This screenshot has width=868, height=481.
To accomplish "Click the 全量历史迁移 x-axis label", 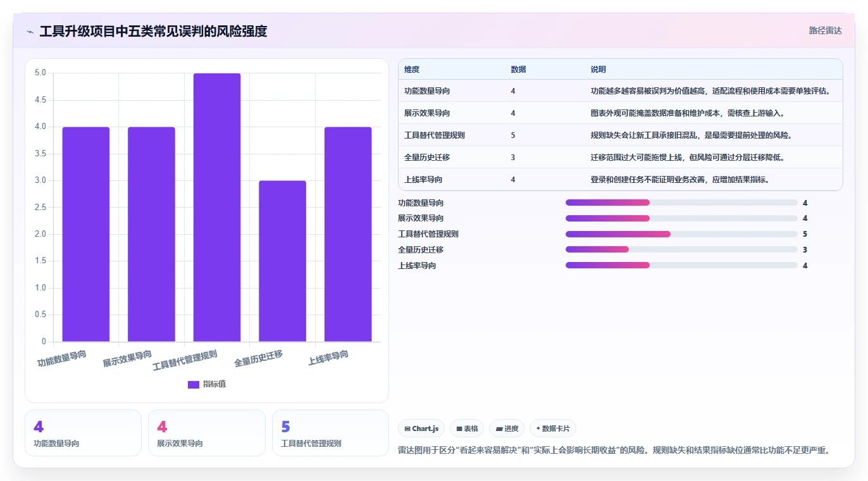I will pos(259,359).
